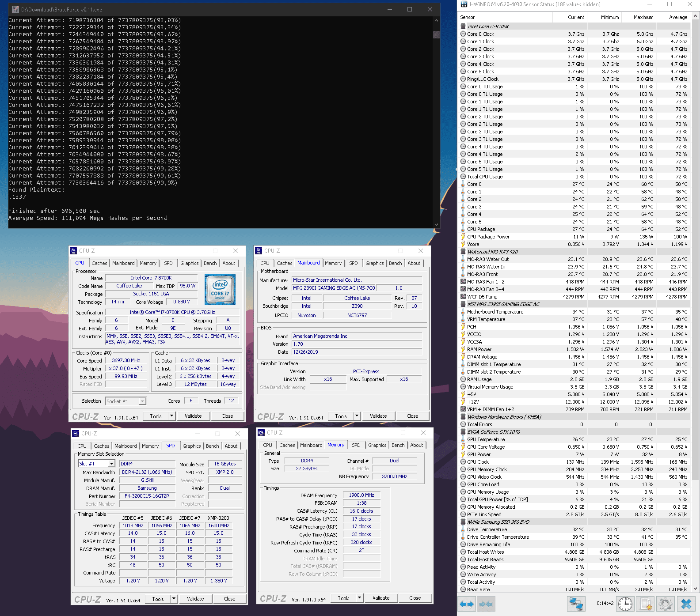Click the HWiNFO64 title bar app icon
The image size is (700, 616).
[x=464, y=4]
